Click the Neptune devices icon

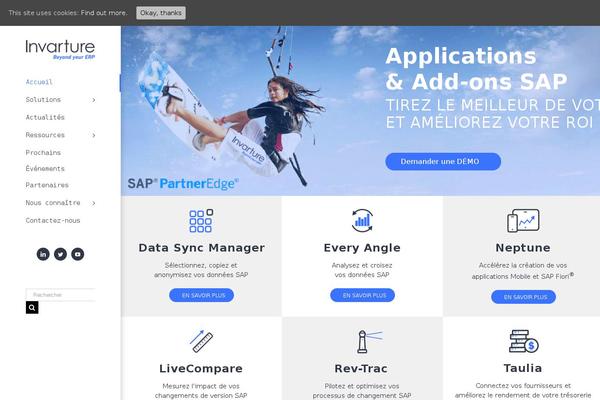[x=523, y=220]
